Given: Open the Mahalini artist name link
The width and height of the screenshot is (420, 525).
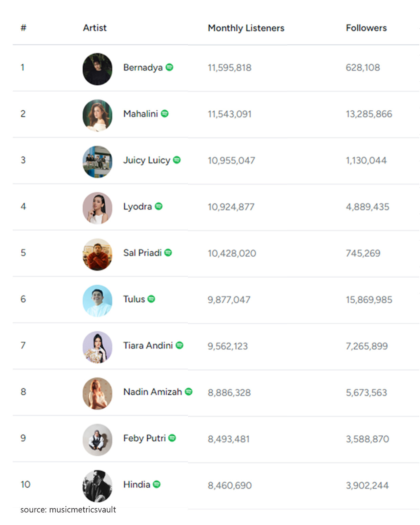Looking at the screenshot, I should [x=141, y=114].
